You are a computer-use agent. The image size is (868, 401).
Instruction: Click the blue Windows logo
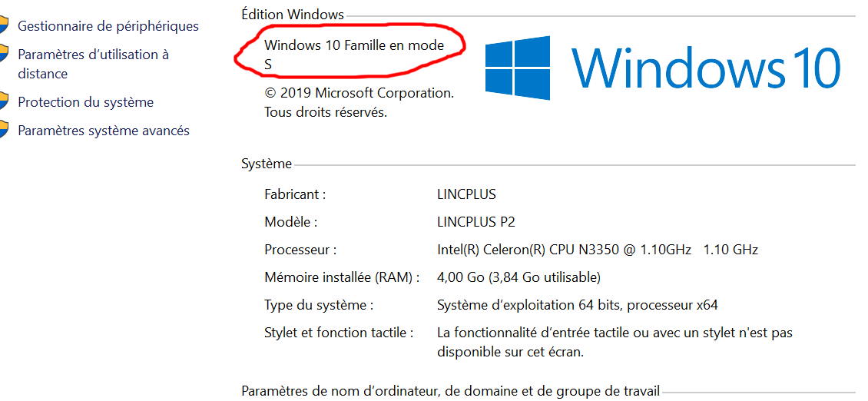click(x=518, y=68)
